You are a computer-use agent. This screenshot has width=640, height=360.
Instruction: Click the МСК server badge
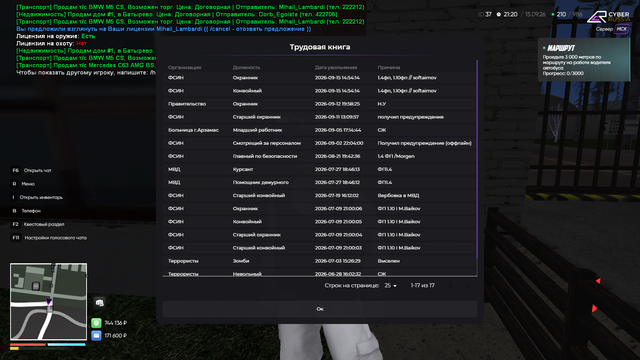(622, 29)
